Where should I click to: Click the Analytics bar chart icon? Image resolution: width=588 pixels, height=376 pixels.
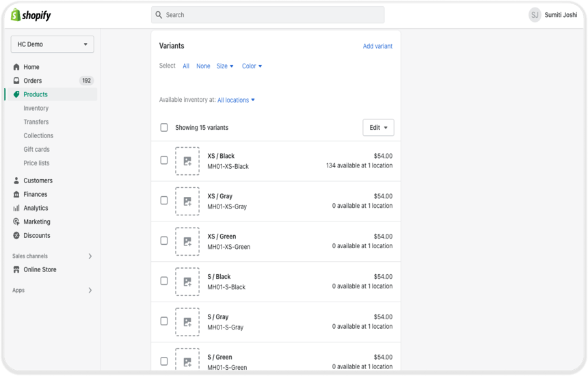[x=16, y=208]
